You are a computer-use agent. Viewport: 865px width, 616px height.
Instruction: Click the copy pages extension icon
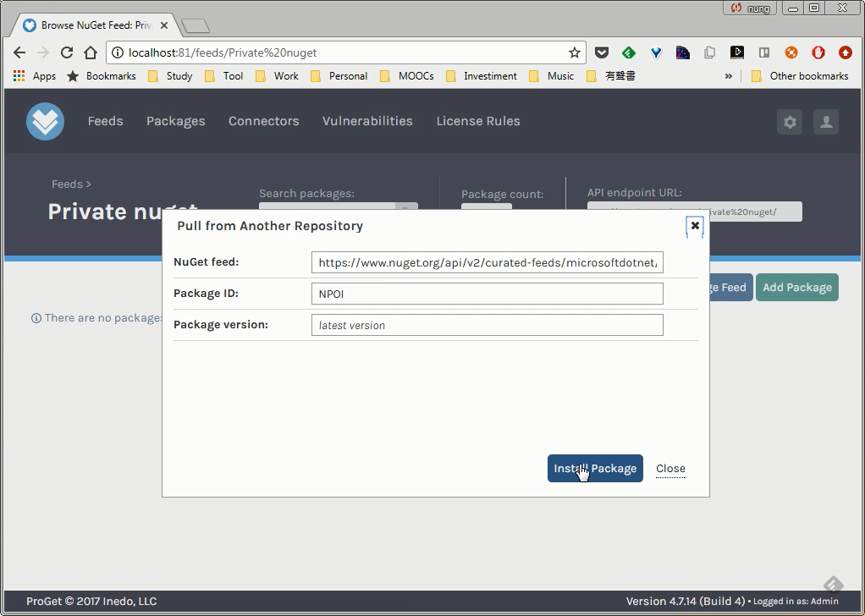click(710, 52)
